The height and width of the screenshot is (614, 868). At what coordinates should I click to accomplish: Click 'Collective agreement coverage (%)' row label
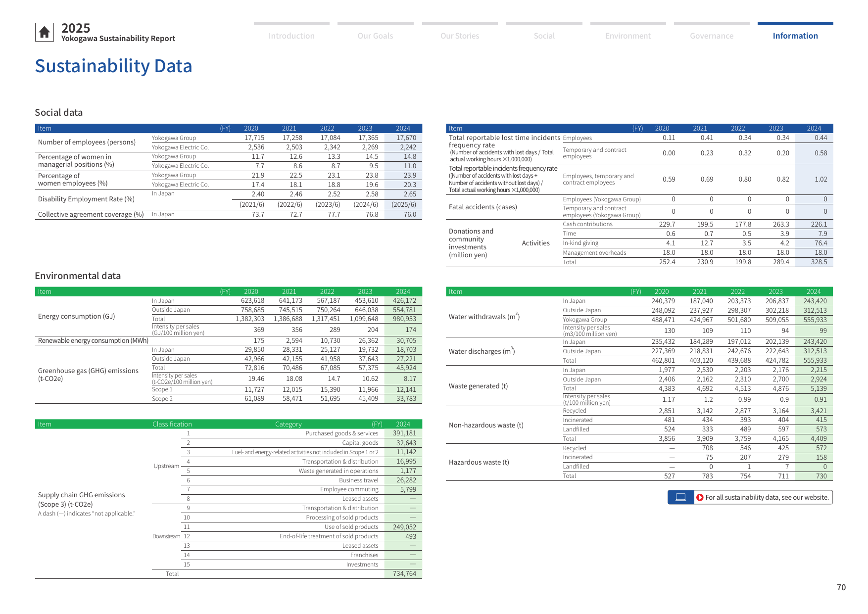click(x=91, y=214)
